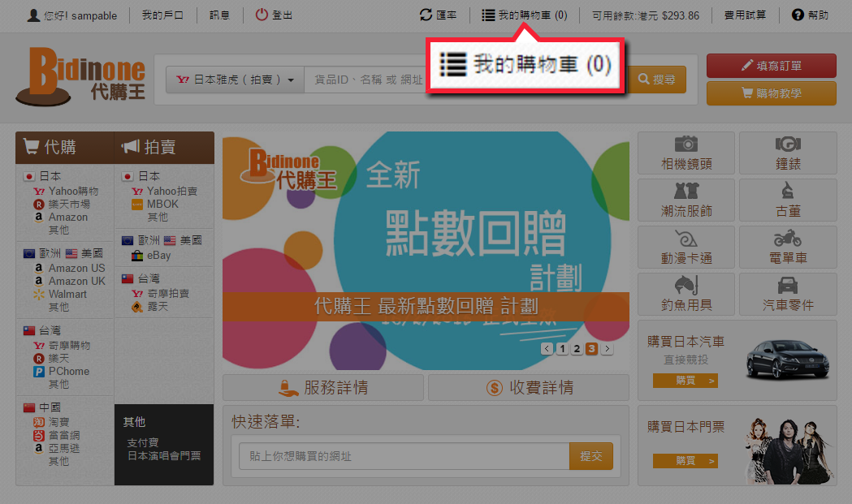The width and height of the screenshot is (852, 504).
Task: Open 服務詳情 service details
Action: click(323, 388)
